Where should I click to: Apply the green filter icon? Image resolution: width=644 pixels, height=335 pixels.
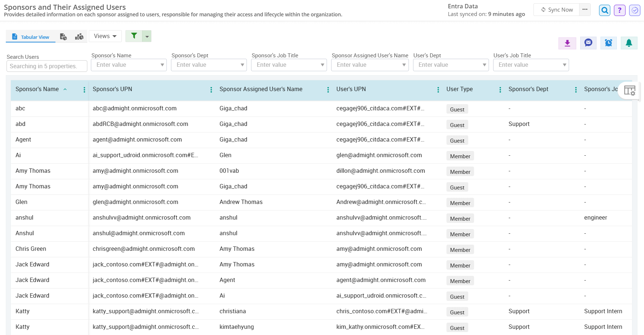pos(134,36)
